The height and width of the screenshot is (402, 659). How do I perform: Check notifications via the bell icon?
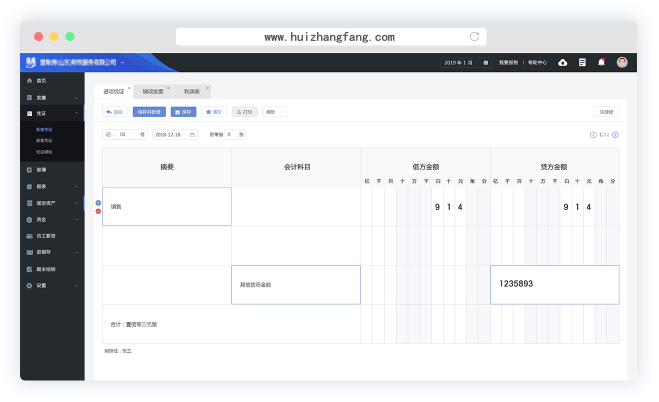pos(601,62)
